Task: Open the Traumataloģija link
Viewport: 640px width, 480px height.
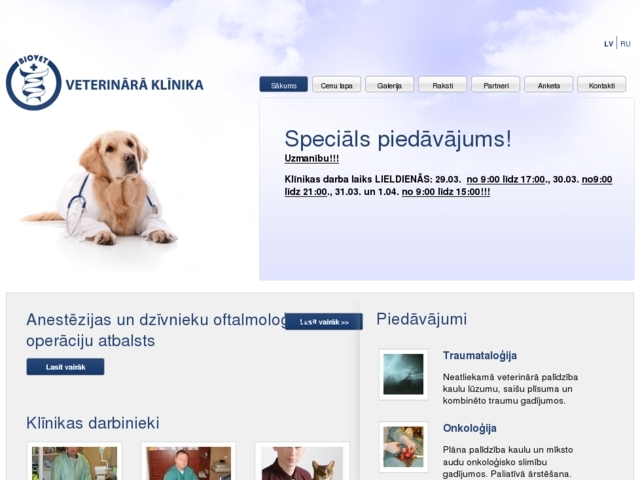Action: click(480, 356)
